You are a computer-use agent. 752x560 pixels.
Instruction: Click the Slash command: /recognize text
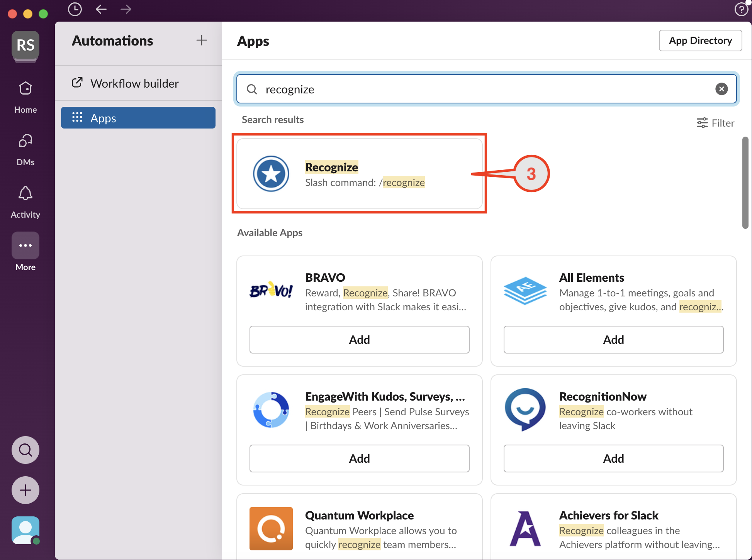365,183
